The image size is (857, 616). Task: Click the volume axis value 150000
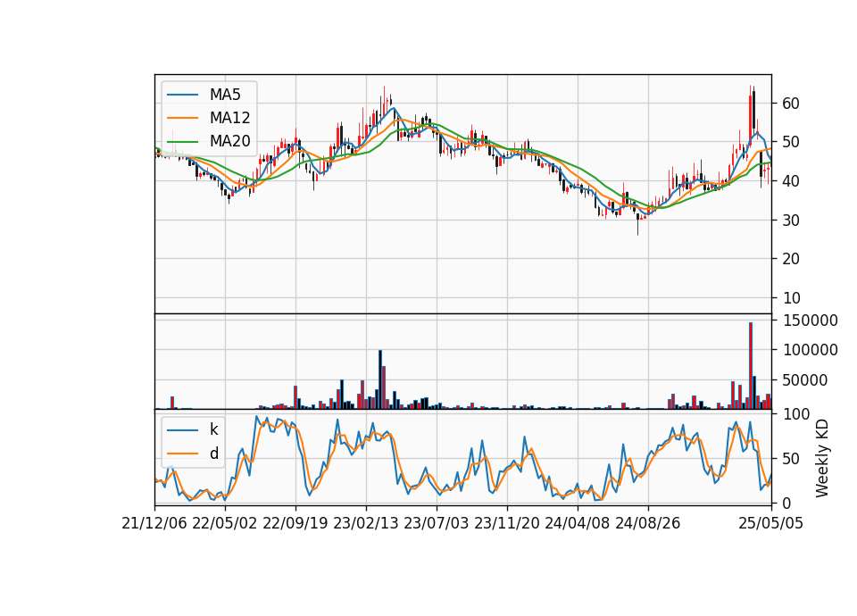[x=811, y=320]
